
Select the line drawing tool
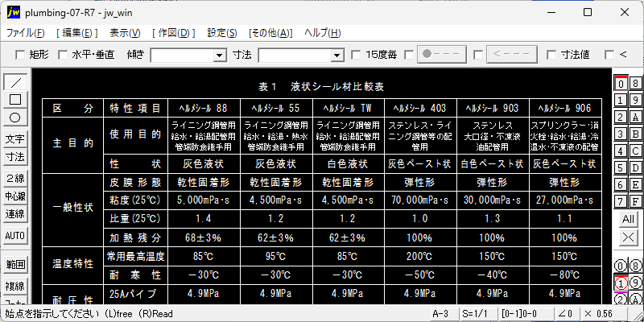coord(15,82)
